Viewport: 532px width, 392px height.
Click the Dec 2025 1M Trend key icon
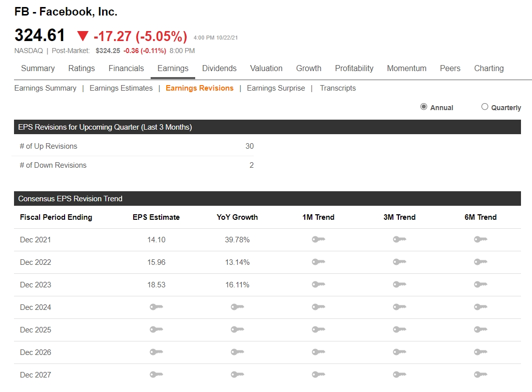318,329
